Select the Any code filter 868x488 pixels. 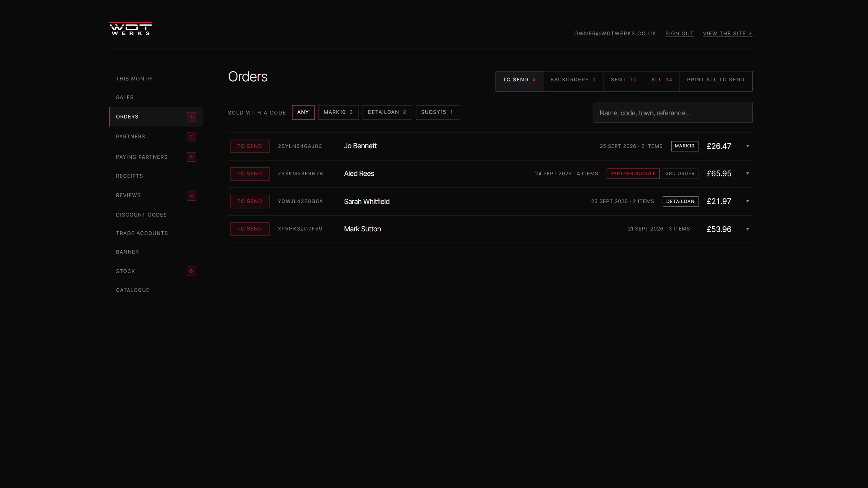click(303, 112)
